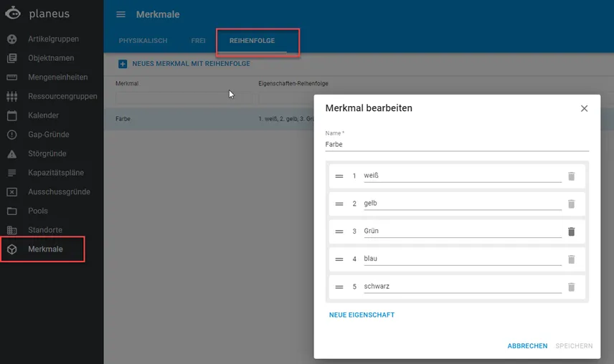Close the Merkmal bearbeiten dialog
Image resolution: width=614 pixels, height=364 pixels.
pos(584,108)
